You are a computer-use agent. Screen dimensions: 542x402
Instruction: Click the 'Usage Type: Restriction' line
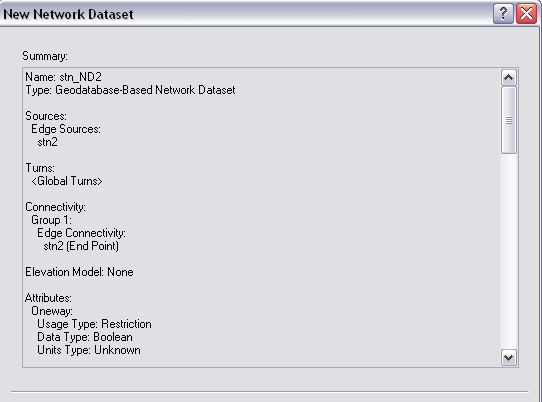click(94, 324)
